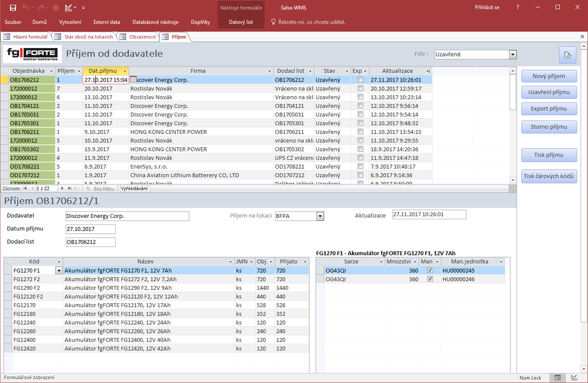
Task: Open the Filtr dropdown showing Uzavřené
Action: point(513,55)
